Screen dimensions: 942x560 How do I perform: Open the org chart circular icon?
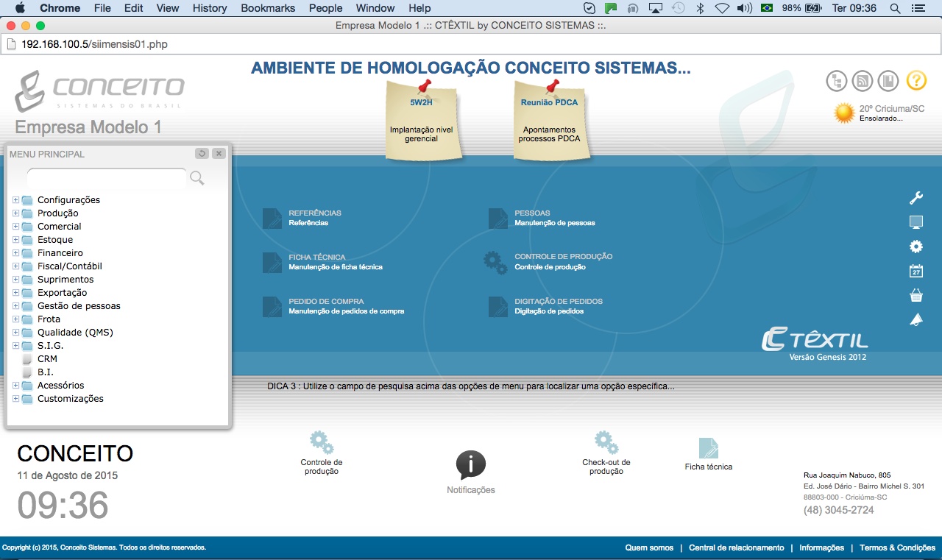(x=837, y=80)
